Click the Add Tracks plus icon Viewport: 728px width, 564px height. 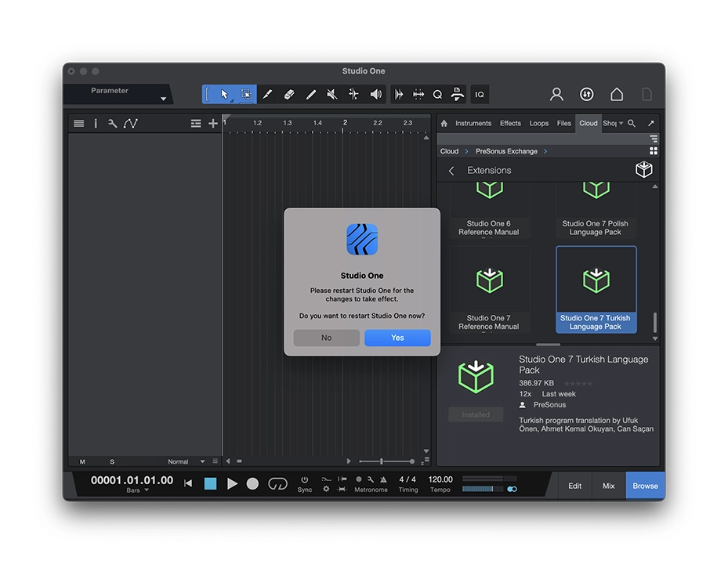(x=213, y=123)
